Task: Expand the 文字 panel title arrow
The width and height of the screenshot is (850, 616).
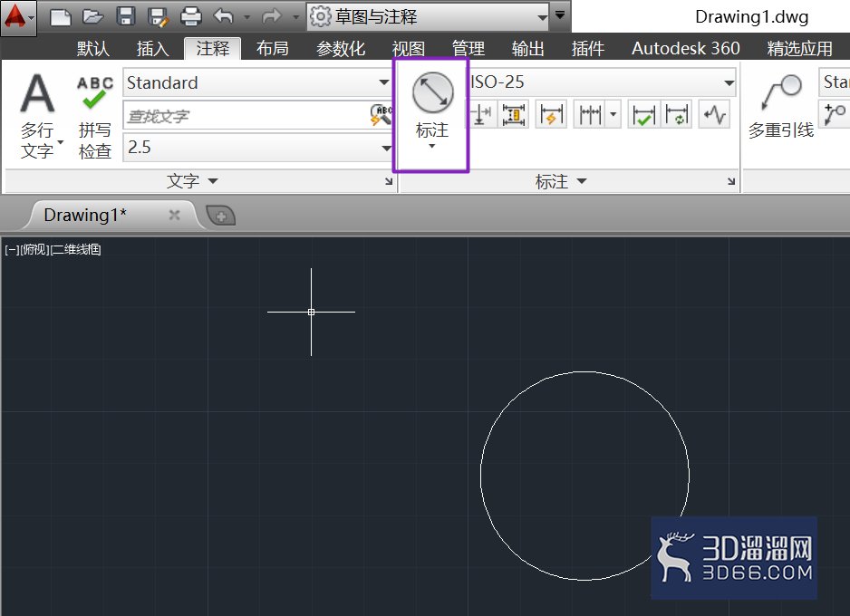Action: point(212,181)
